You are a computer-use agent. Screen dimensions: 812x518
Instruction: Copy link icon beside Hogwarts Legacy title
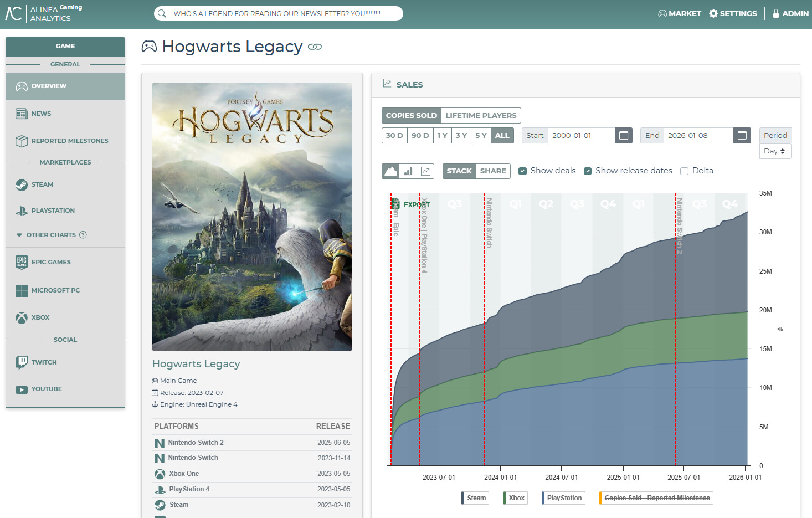315,47
